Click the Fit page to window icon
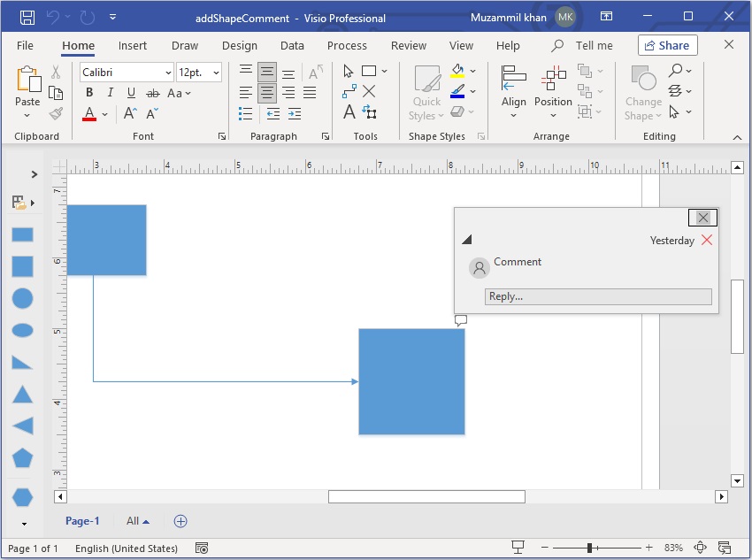The image size is (752, 560). coord(701,548)
